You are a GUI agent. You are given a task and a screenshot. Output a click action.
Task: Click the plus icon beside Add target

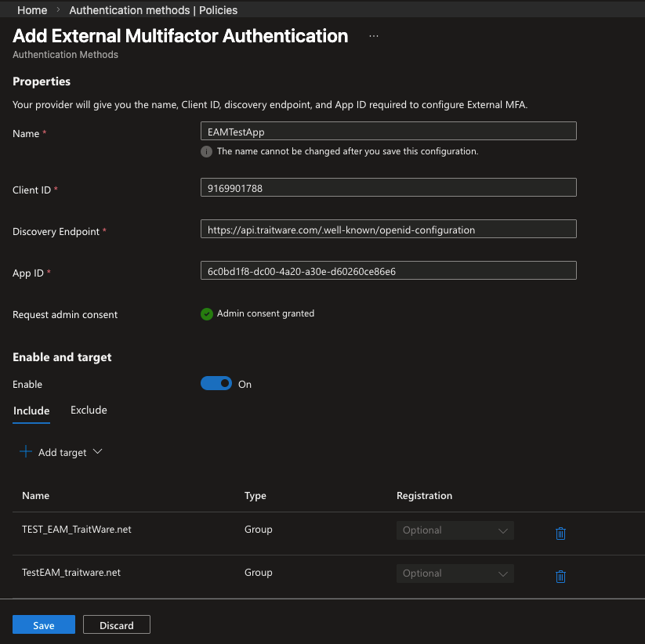tap(26, 452)
